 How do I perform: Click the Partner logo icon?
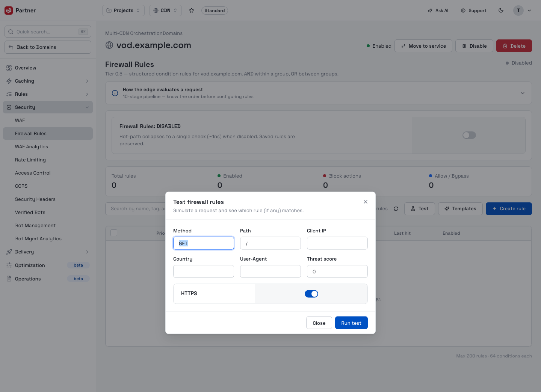pyautogui.click(x=9, y=11)
